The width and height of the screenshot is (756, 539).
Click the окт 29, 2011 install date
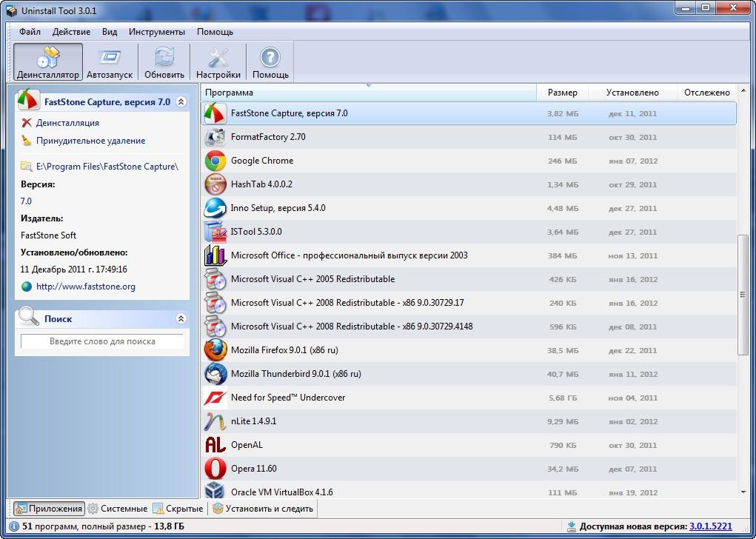[633, 184]
